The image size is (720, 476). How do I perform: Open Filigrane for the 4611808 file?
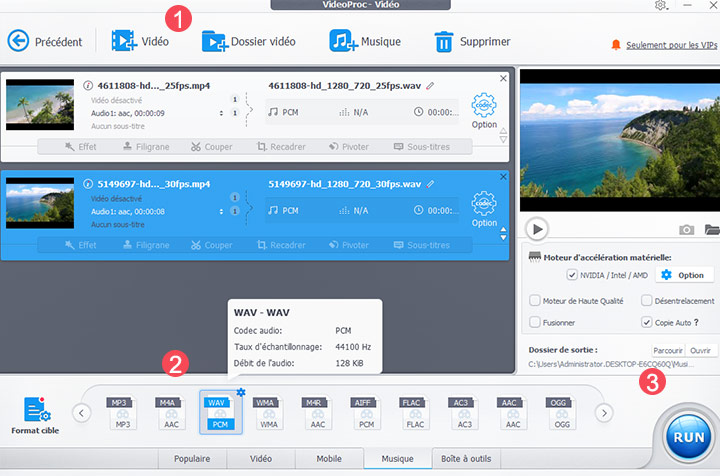[146, 147]
